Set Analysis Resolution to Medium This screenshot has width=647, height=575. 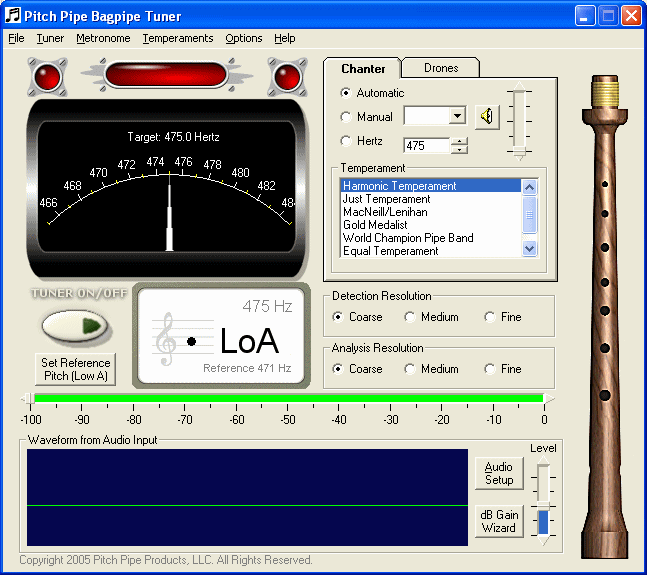click(x=410, y=369)
